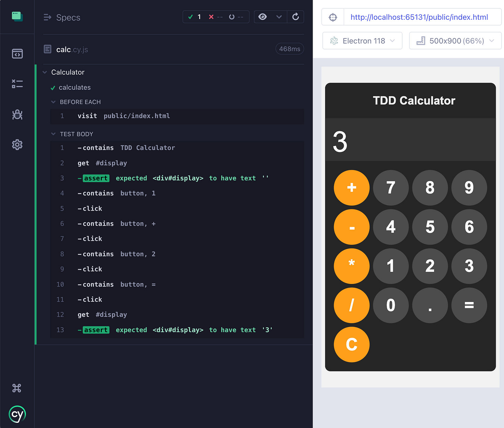Collapse the TEST BODY section

[x=53, y=134]
